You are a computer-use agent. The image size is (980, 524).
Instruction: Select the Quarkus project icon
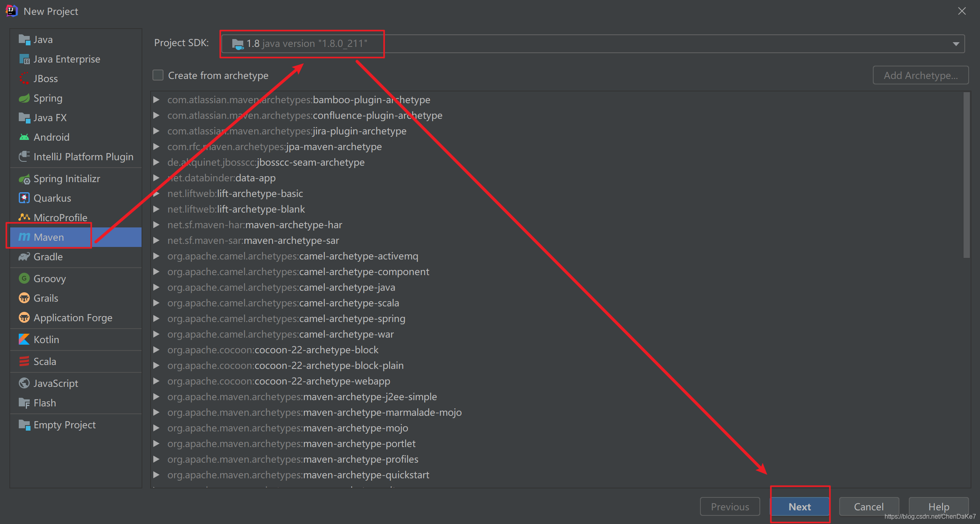[x=24, y=198]
